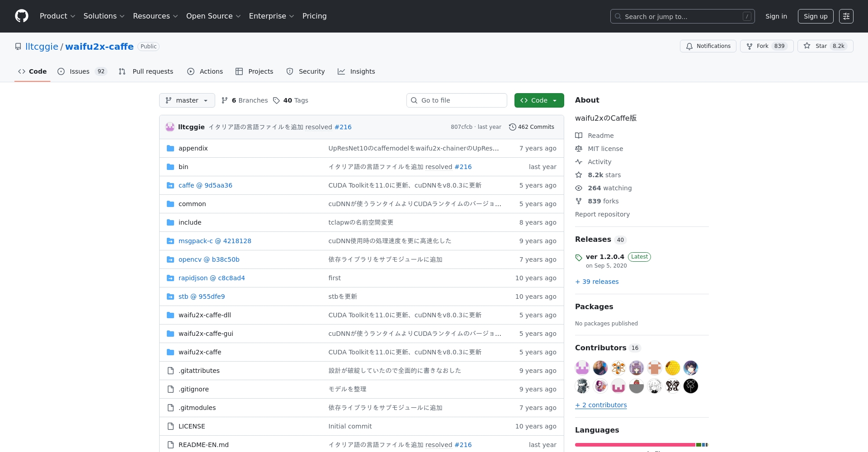Image resolution: width=868 pixels, height=452 pixels.
Task: Click the bin folder icon
Action: tap(170, 167)
